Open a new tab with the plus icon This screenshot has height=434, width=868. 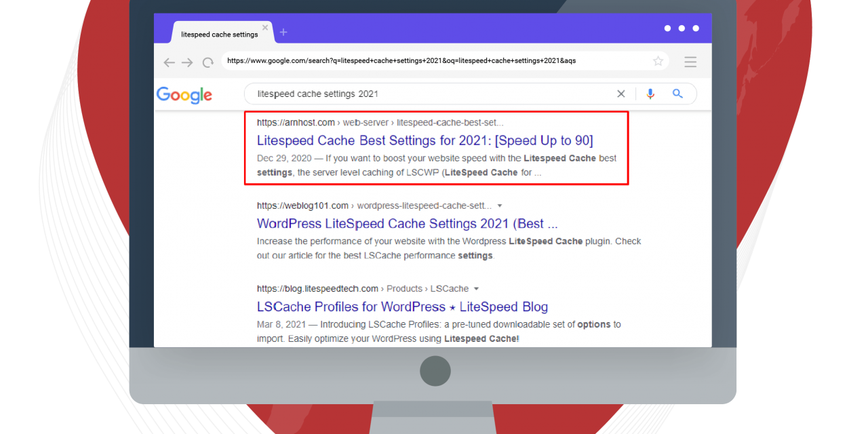(x=283, y=33)
